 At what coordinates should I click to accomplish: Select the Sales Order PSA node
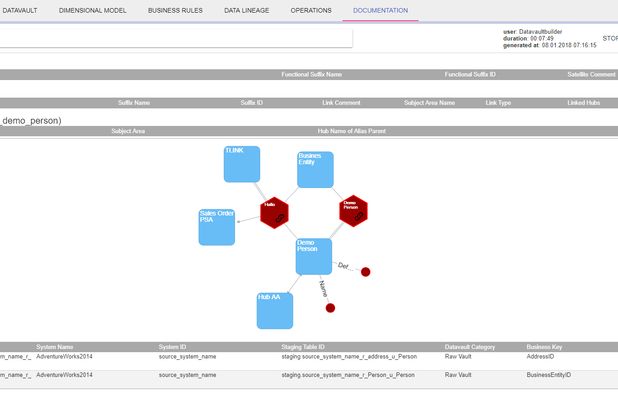(x=217, y=227)
